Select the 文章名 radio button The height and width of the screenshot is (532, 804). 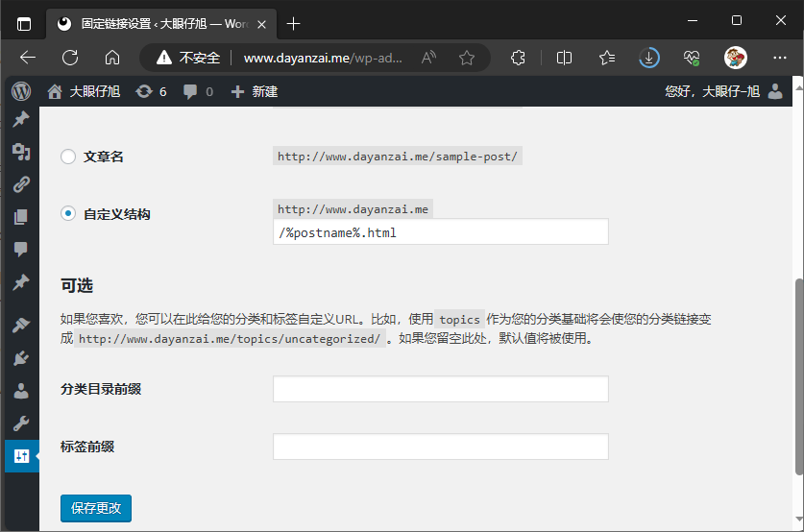tap(68, 157)
